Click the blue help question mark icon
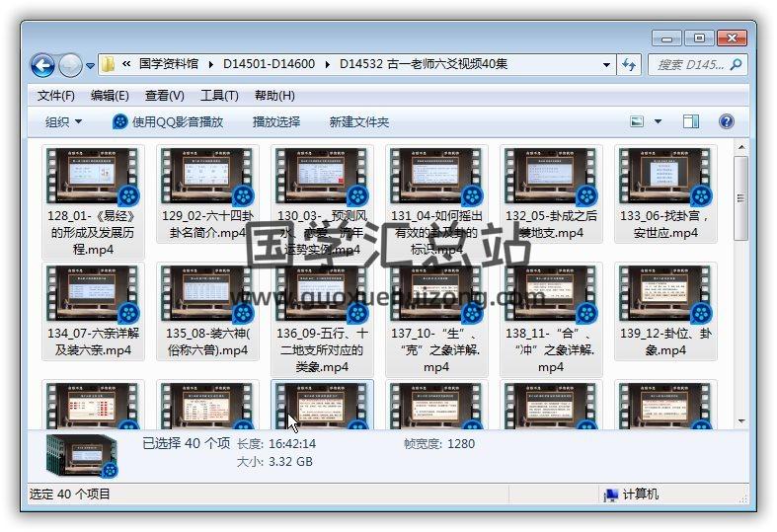777x532 pixels. tap(727, 121)
